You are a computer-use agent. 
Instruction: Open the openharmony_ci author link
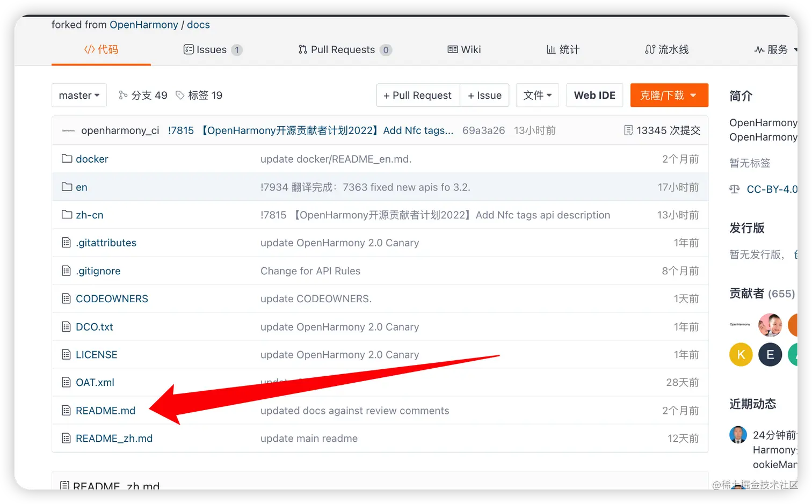120,130
